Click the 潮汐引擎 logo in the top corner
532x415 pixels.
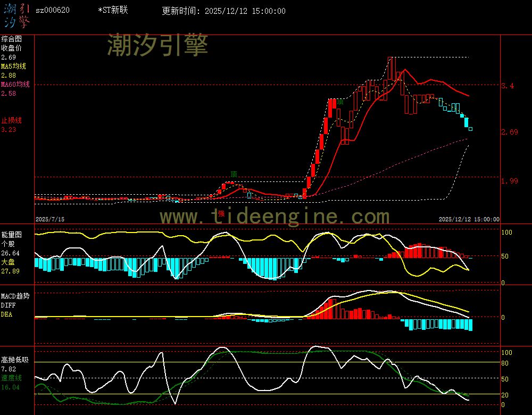(x=17, y=15)
